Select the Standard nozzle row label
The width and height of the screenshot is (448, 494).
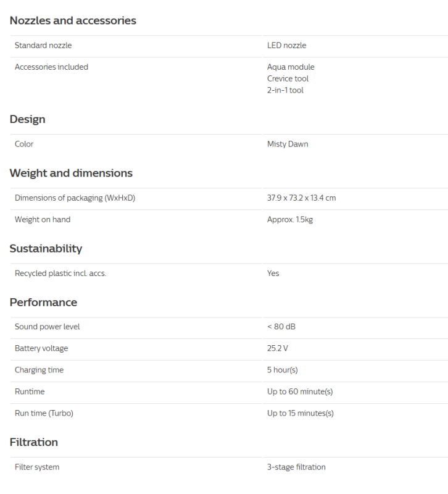click(43, 45)
